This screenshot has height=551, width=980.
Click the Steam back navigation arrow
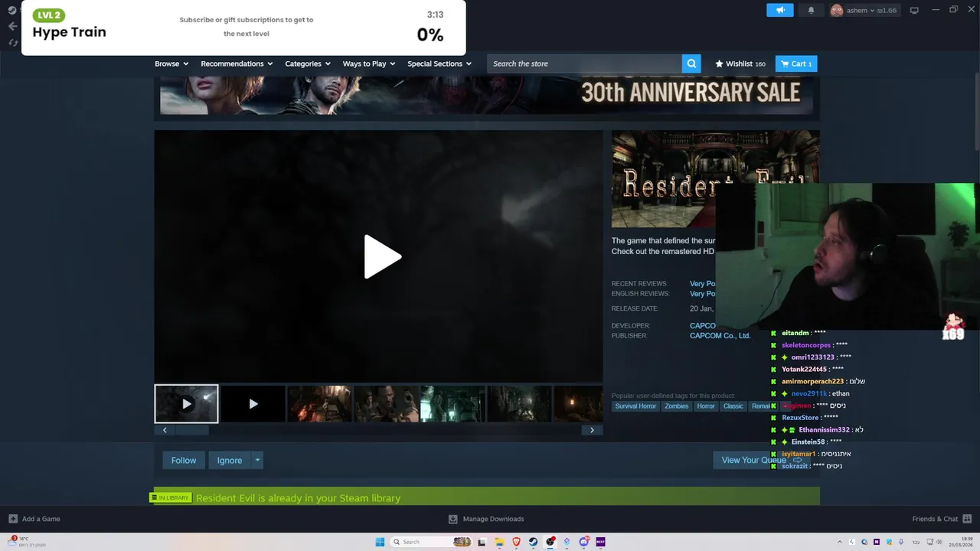click(x=12, y=26)
